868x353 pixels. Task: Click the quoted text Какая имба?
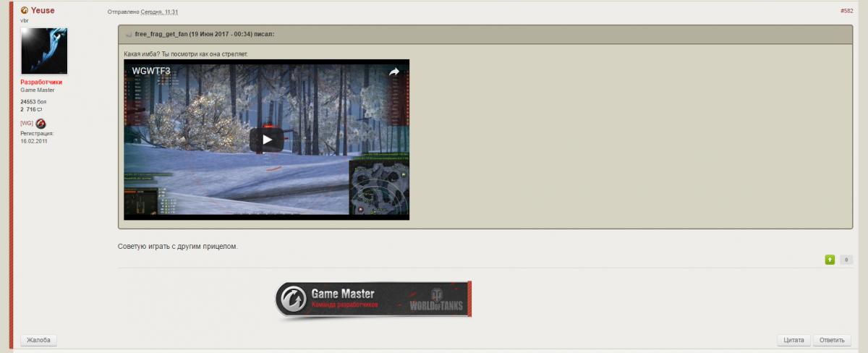tap(141, 54)
